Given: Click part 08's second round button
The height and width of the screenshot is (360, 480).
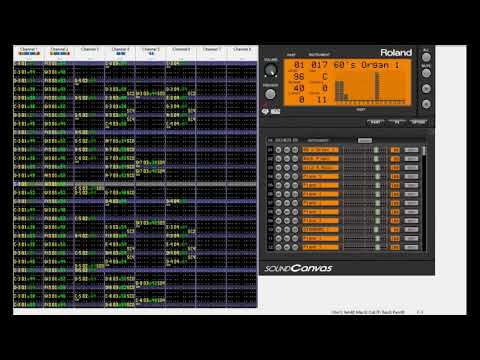Looking at the screenshot, I should point(287,212).
